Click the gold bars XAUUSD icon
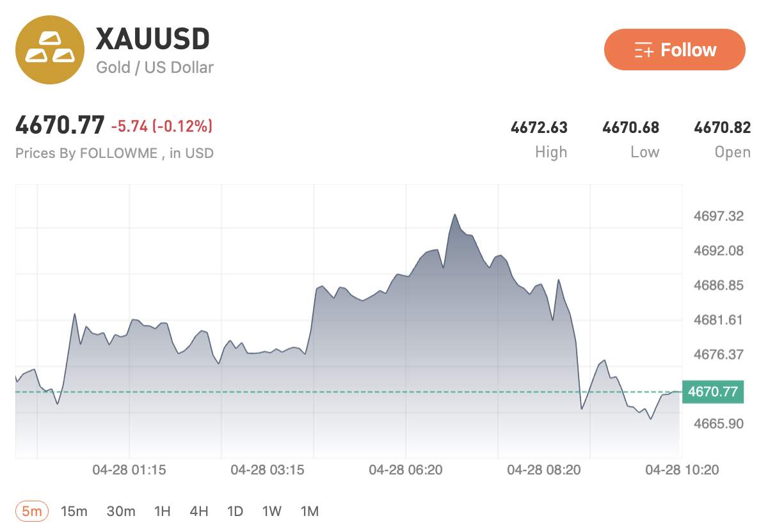The image size is (768, 532). pos(50,50)
